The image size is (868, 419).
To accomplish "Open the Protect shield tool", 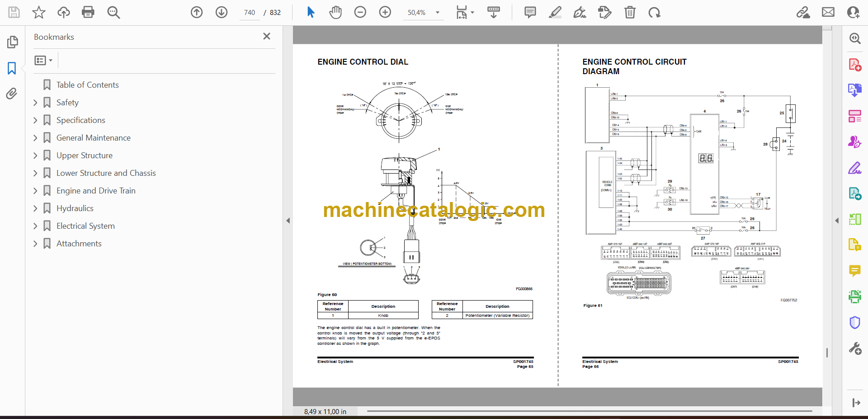I will 855,323.
